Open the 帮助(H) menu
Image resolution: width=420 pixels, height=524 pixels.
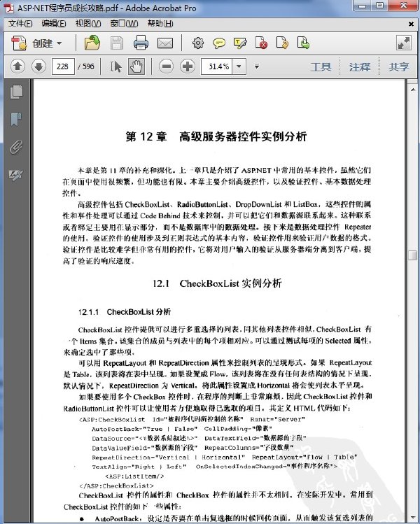pos(160,23)
